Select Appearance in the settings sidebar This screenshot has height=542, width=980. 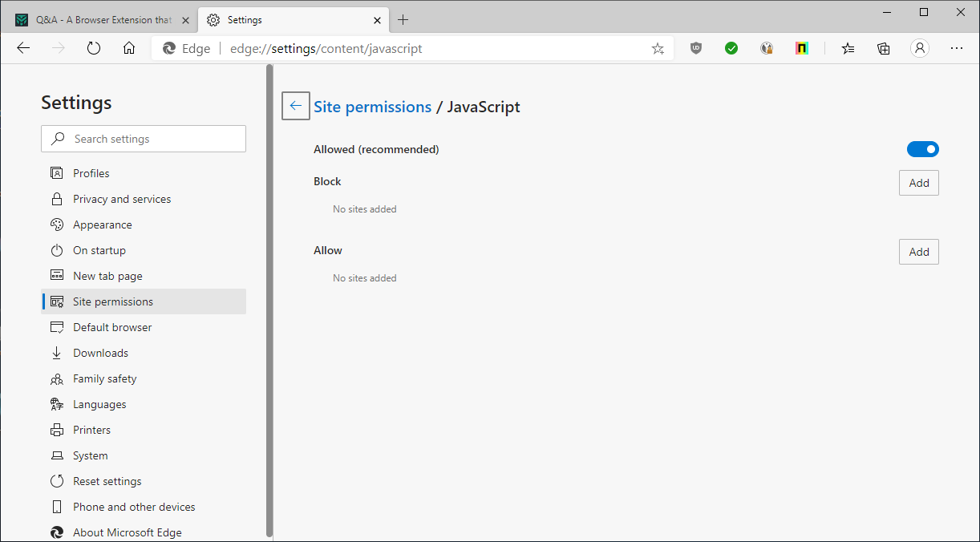click(x=103, y=224)
